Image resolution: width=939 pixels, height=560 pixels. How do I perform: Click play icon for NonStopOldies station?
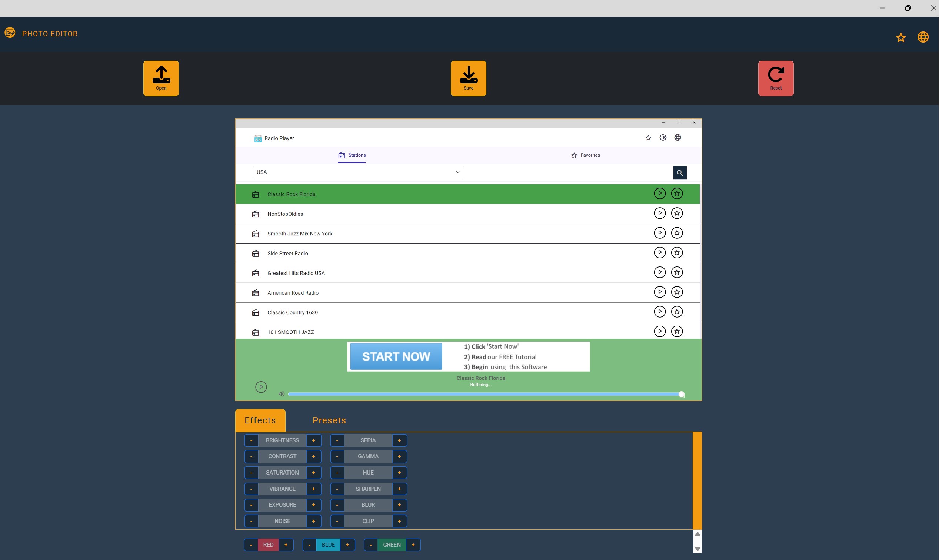tap(659, 213)
